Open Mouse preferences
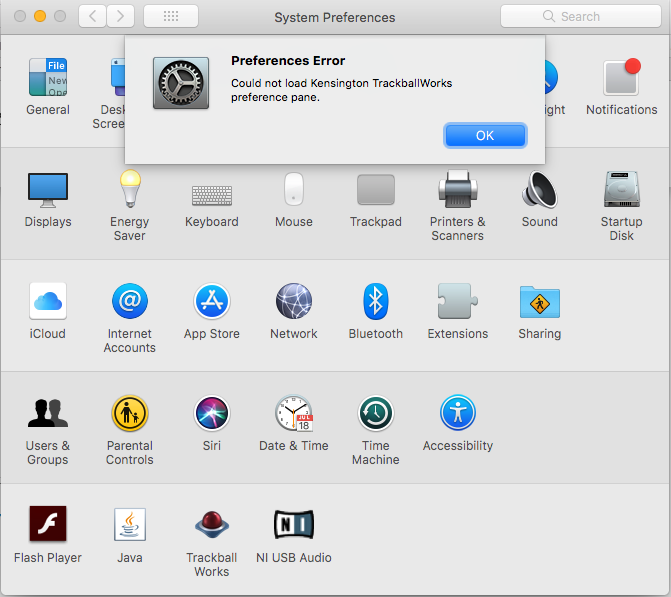671x597 pixels. pos(294,199)
